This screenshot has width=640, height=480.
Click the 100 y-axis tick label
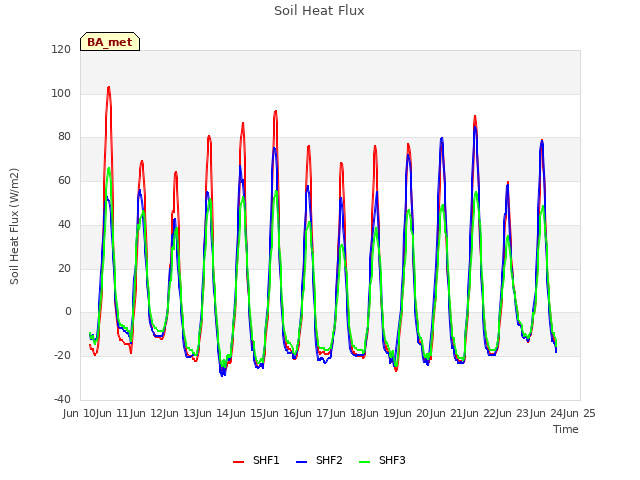61,93
